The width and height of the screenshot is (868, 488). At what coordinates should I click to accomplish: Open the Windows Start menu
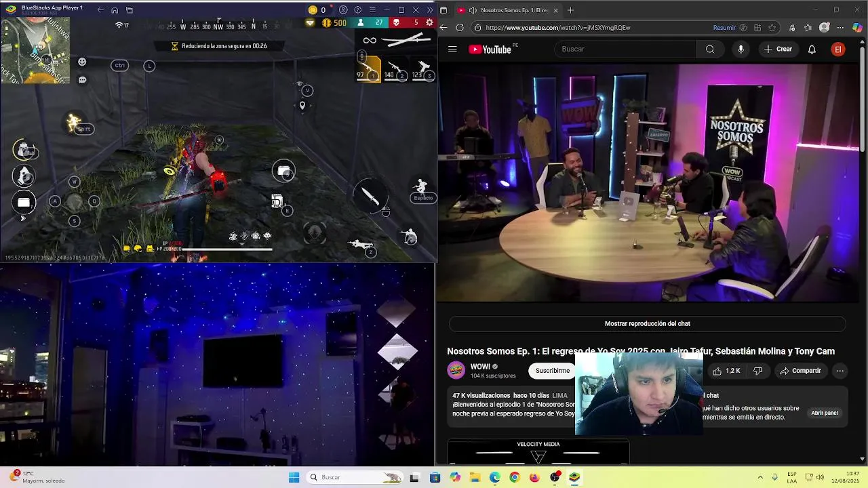click(294, 477)
